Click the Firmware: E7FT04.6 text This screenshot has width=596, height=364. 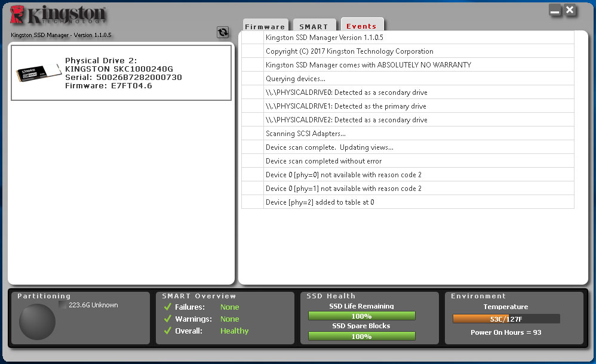pyautogui.click(x=109, y=86)
